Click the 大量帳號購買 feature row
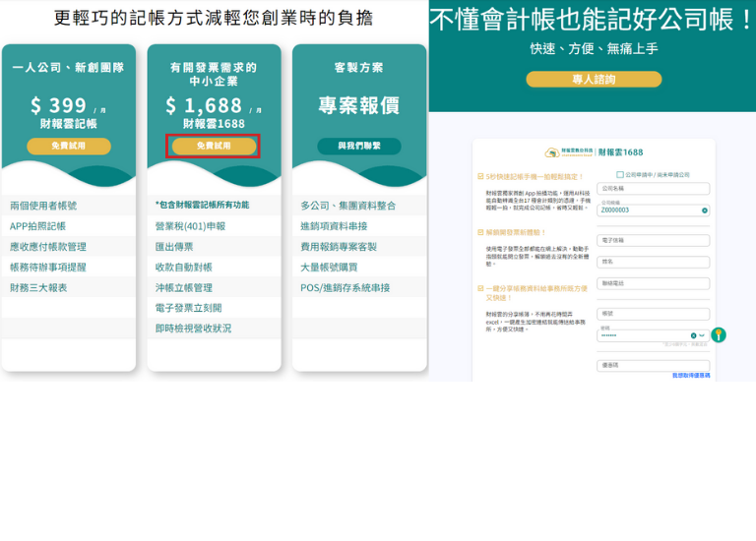The width and height of the screenshot is (756, 541). pyautogui.click(x=359, y=267)
